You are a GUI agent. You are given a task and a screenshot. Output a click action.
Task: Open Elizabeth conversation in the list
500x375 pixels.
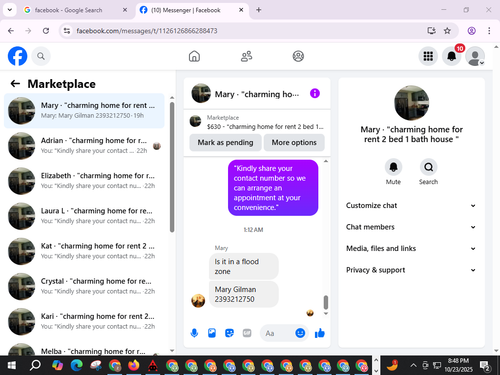pyautogui.click(x=84, y=181)
